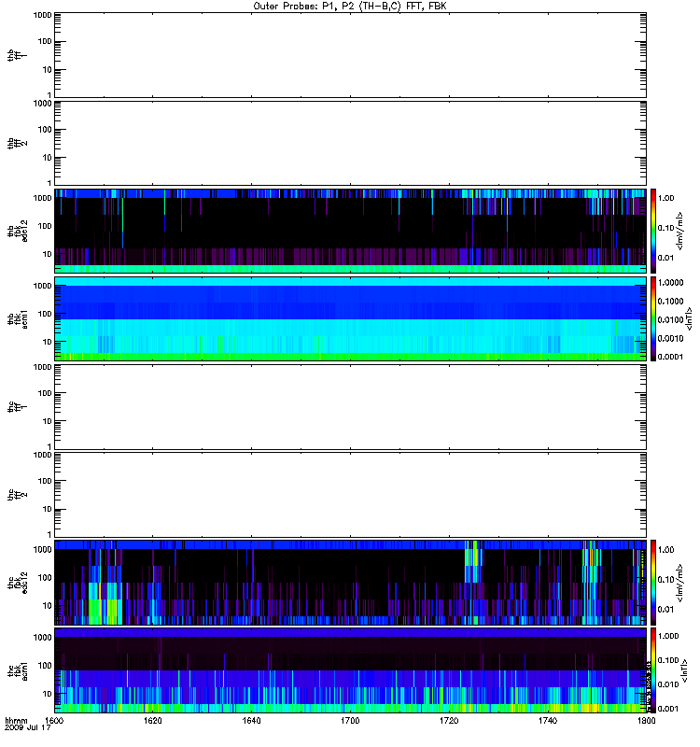
Task: Select the thb fbk edc12 spectrogram panel
Action: pyautogui.click(x=351, y=231)
